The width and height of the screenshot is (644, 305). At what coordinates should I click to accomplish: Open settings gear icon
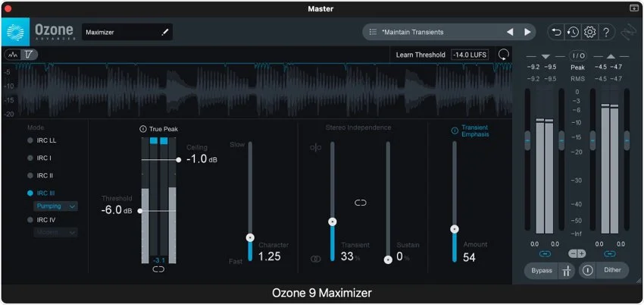589,32
